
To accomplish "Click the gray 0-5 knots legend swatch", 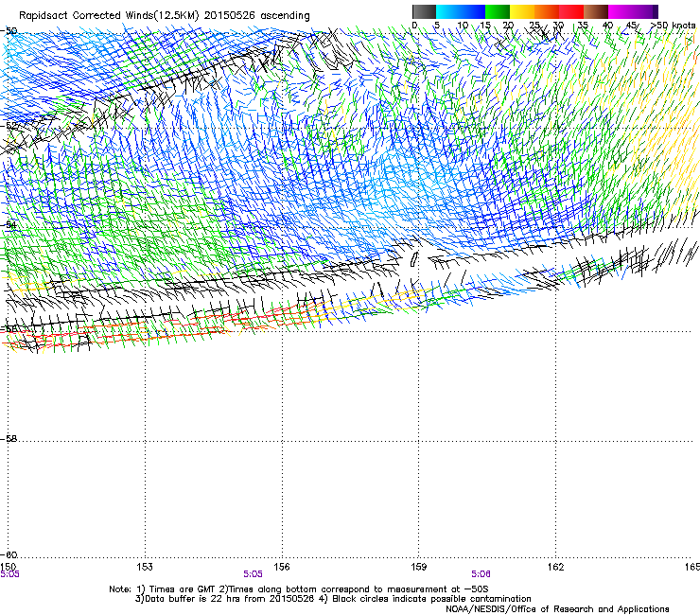I will (x=424, y=11).
